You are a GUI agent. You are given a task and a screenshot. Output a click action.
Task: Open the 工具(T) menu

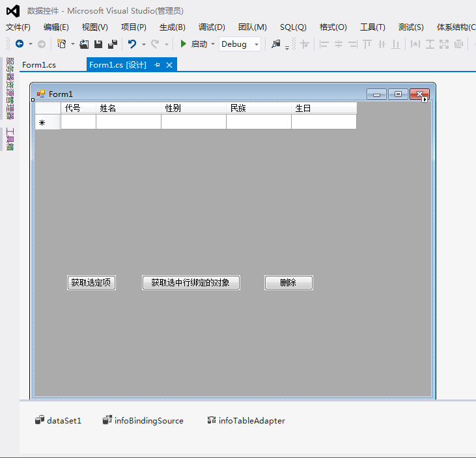click(372, 27)
